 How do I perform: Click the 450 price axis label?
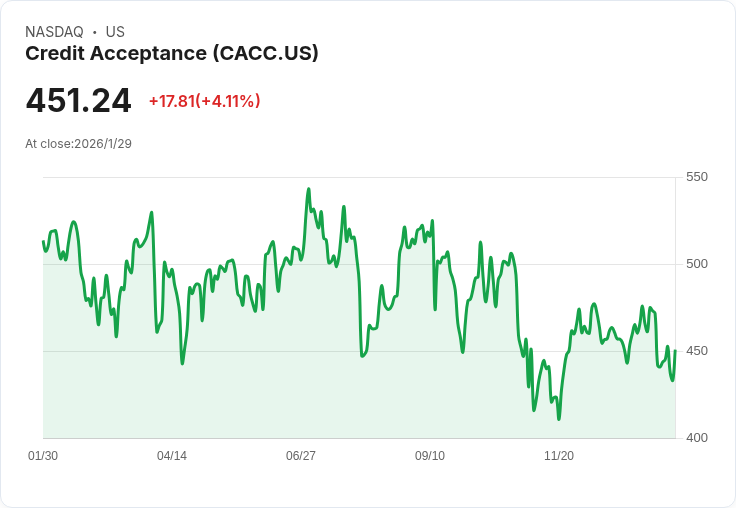(x=697, y=351)
